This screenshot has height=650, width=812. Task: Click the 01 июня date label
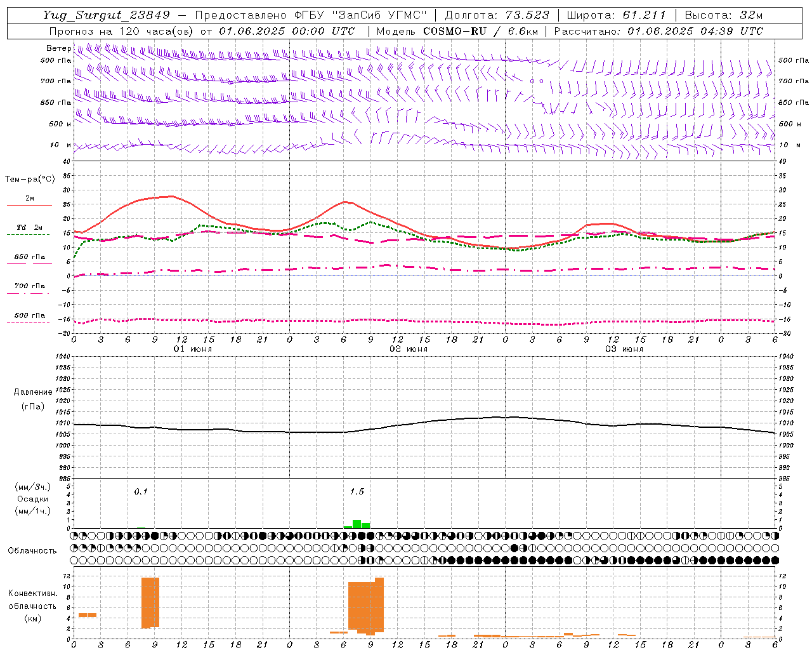[x=193, y=349]
